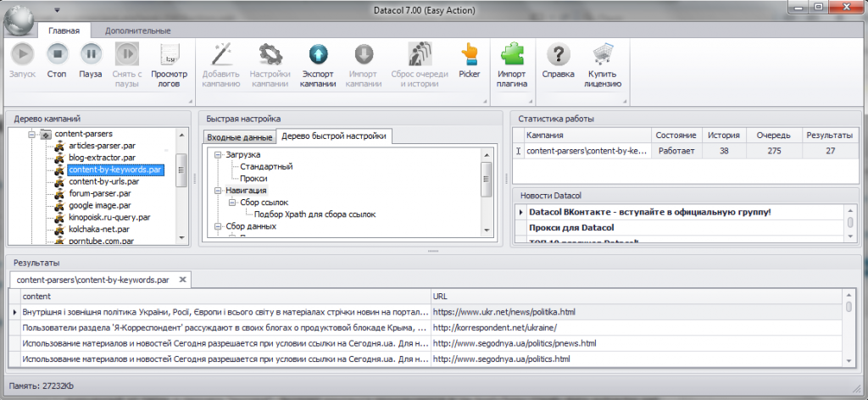Click the content column header
Viewport: 868px width, 400px height.
(x=225, y=297)
